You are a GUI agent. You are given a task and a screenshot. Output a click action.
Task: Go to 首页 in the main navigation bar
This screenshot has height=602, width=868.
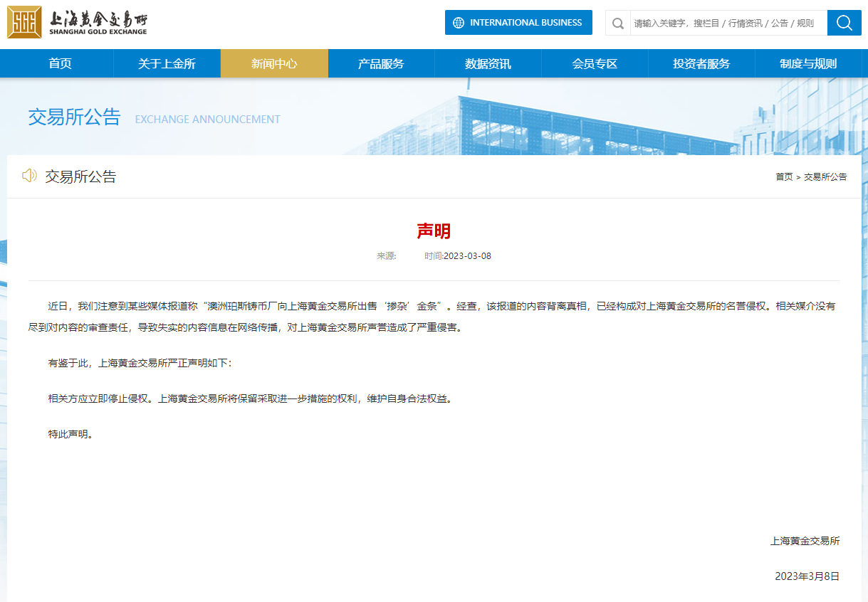60,64
